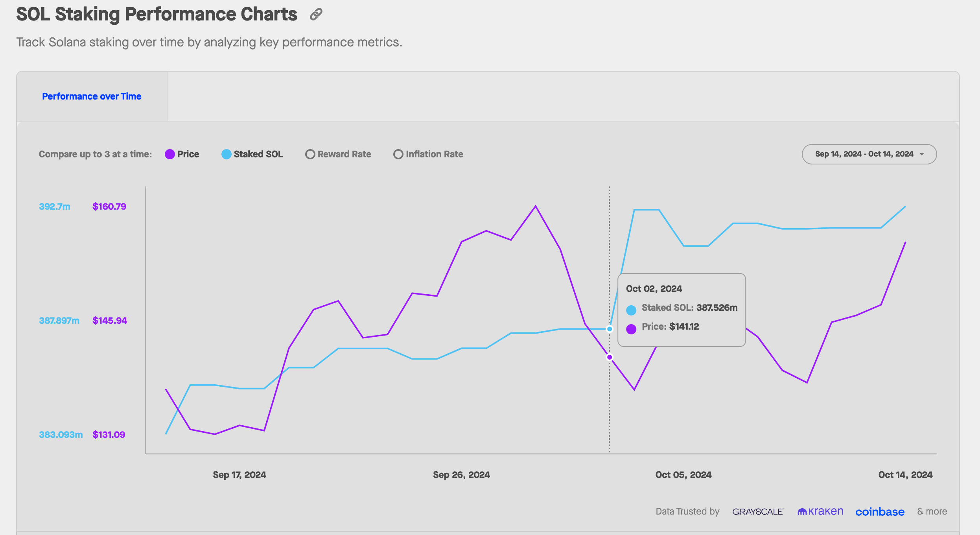Click the SOL Staking Performance Charts heading

point(157,14)
